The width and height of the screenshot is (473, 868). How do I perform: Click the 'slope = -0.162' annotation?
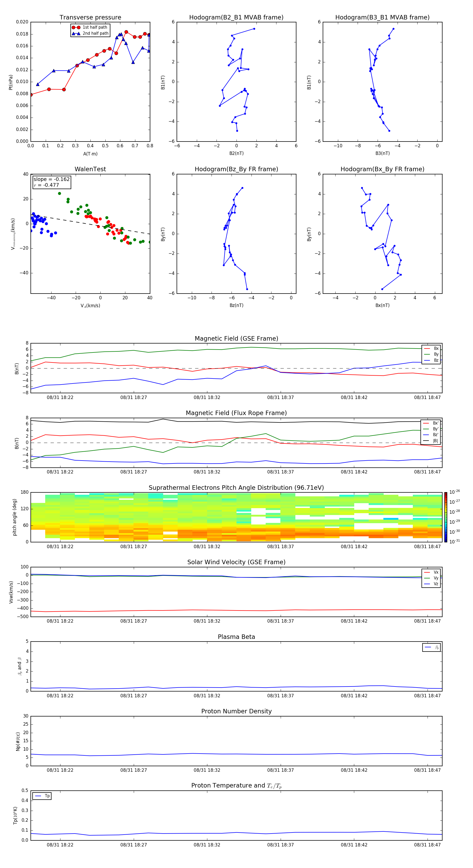(x=52, y=179)
